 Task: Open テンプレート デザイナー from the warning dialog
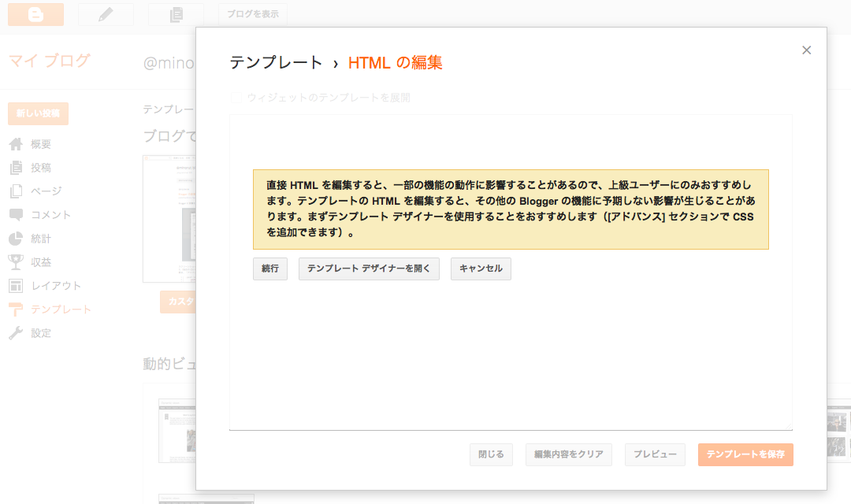368,269
